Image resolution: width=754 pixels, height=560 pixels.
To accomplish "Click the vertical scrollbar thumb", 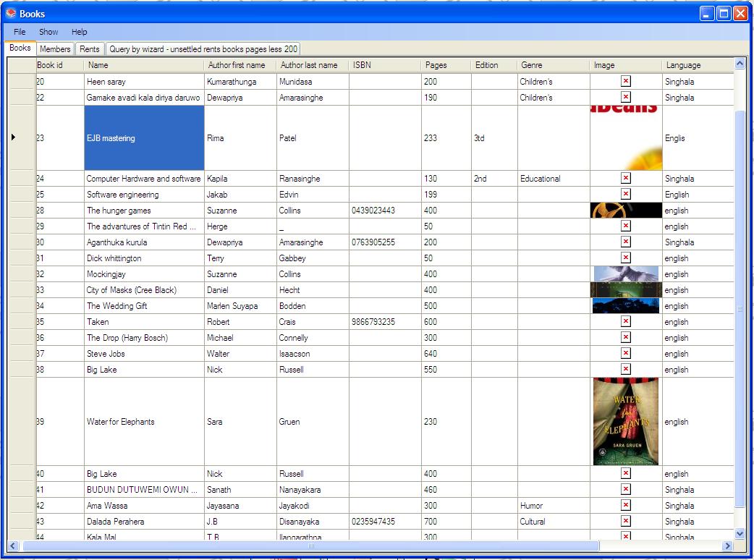I will point(740,309).
